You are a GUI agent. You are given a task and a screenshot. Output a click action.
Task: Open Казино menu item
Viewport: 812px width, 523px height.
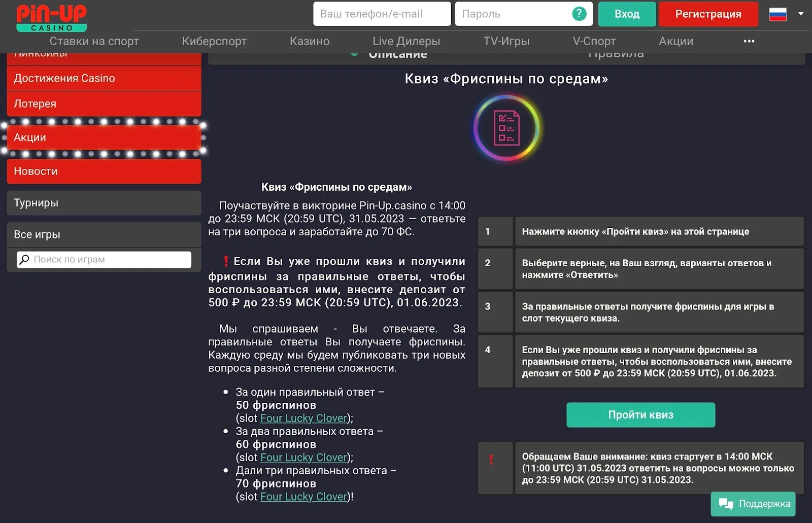pyautogui.click(x=310, y=41)
